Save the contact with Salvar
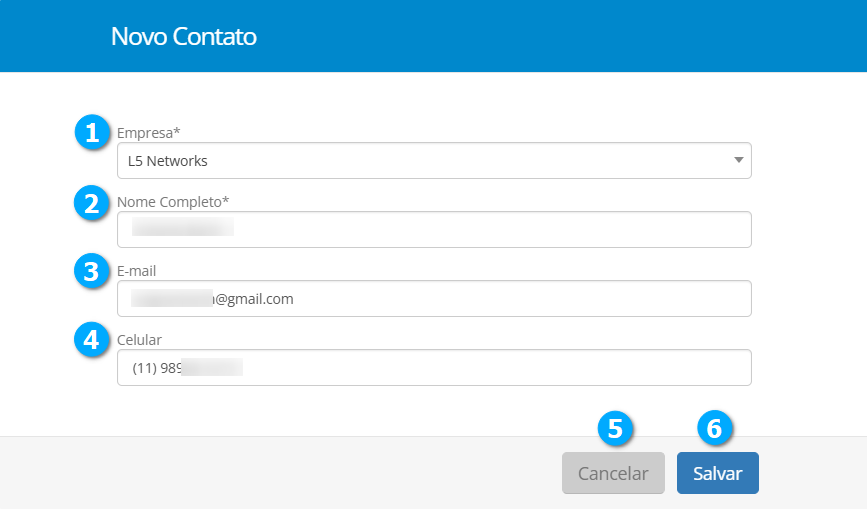 click(717, 474)
